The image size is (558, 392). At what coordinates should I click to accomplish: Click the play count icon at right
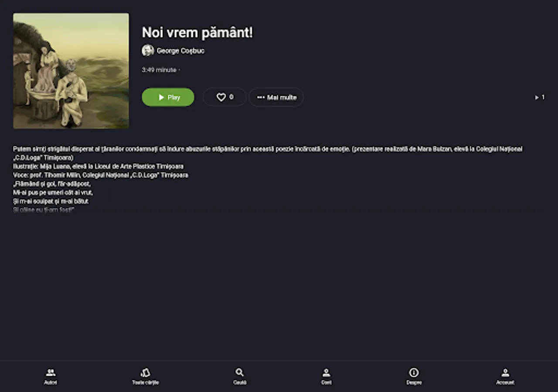pos(537,98)
